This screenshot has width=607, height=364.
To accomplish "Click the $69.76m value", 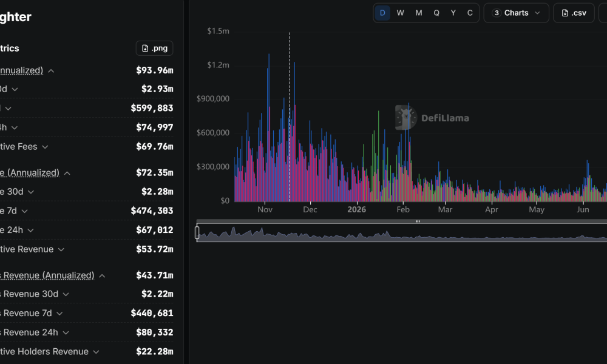I will pyautogui.click(x=154, y=146).
